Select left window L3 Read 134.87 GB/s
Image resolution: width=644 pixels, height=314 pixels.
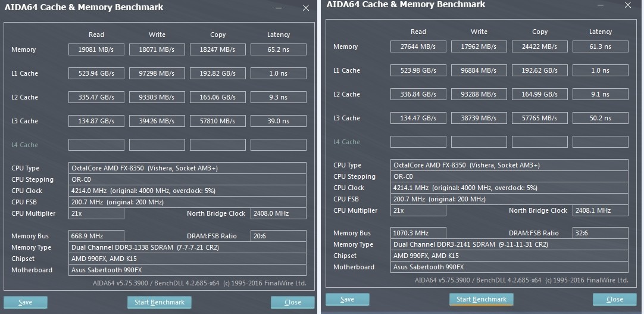[x=96, y=121]
